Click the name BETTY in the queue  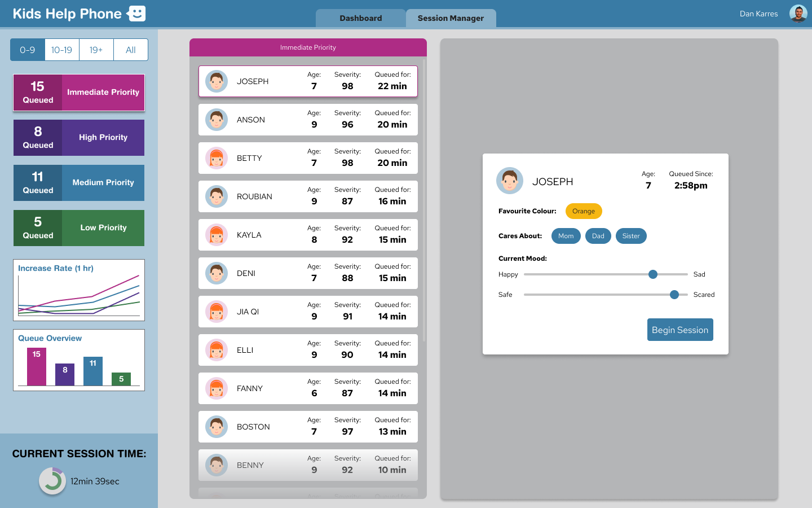tap(249, 158)
